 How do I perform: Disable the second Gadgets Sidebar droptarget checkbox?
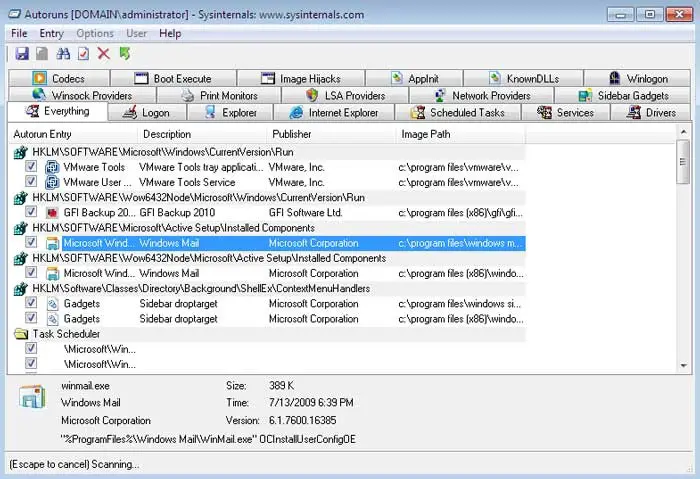(31, 318)
